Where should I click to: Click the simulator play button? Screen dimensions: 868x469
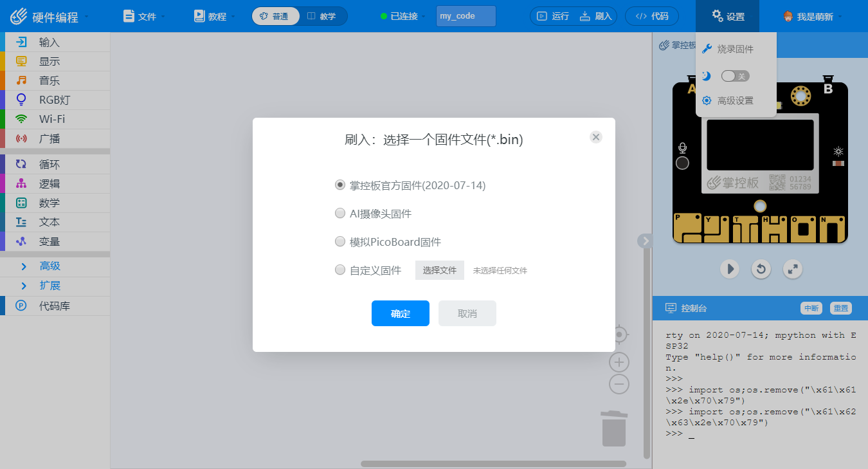tap(729, 269)
